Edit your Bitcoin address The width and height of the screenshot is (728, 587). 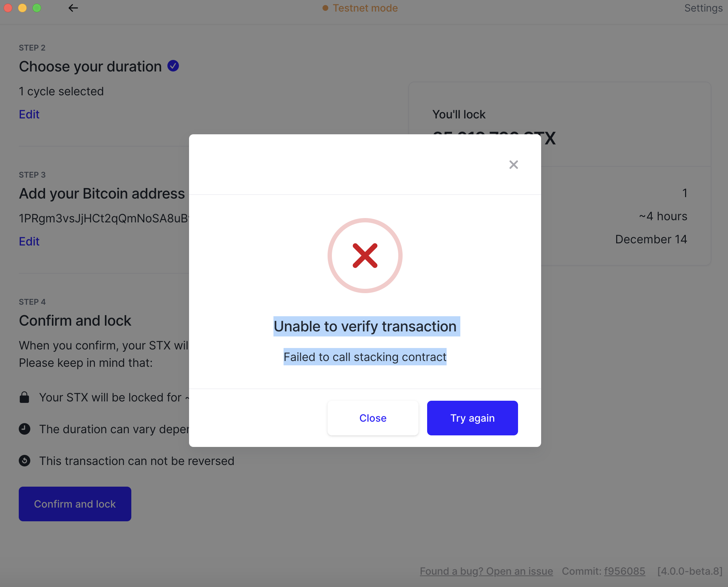(29, 241)
